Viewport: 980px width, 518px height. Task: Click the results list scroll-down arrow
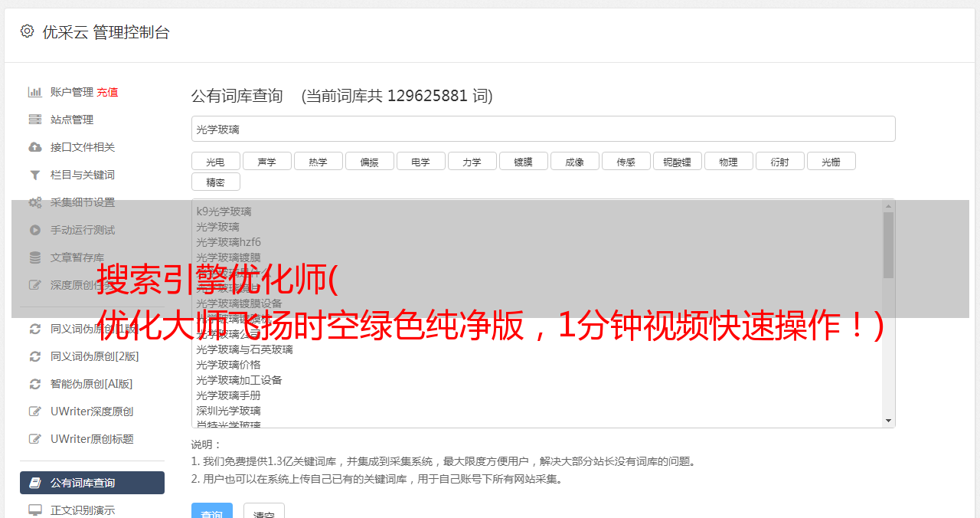click(888, 421)
